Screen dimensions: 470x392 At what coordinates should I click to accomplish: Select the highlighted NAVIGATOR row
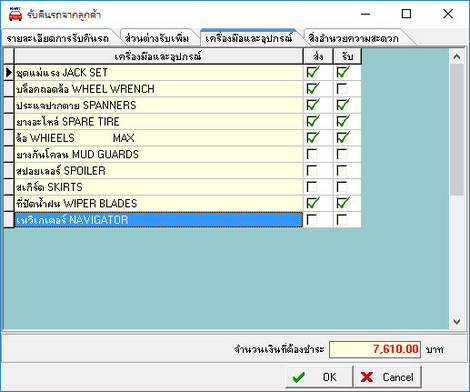(159, 220)
